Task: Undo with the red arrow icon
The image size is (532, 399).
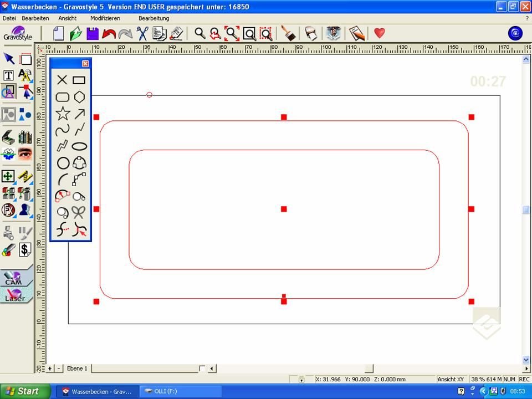Action: (x=109, y=34)
